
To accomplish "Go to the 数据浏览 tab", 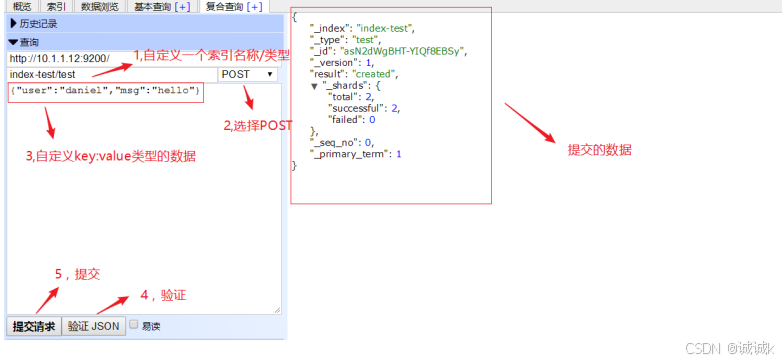I will (99, 6).
